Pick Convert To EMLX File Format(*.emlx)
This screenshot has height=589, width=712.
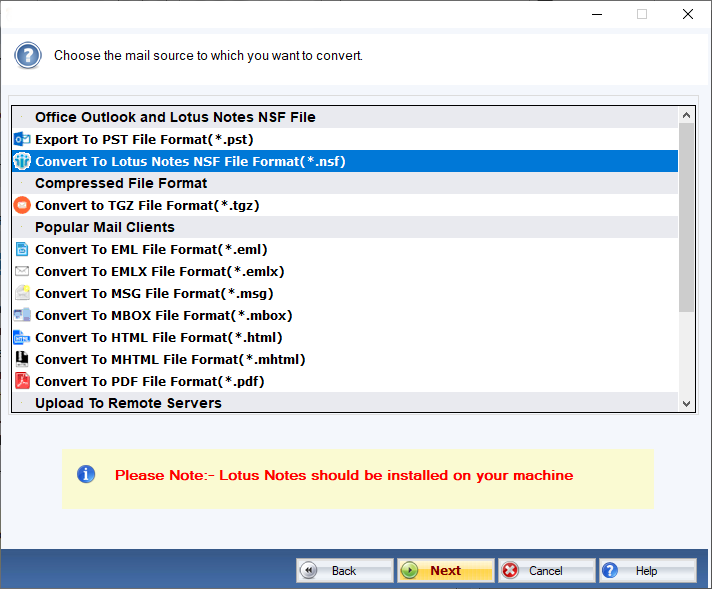click(345, 271)
